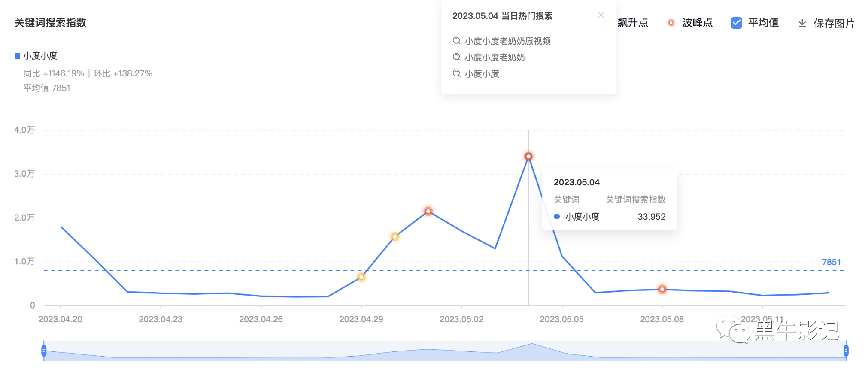
Task: Click search icon beside 小度小度老奶奶原视频
Action: pos(457,41)
